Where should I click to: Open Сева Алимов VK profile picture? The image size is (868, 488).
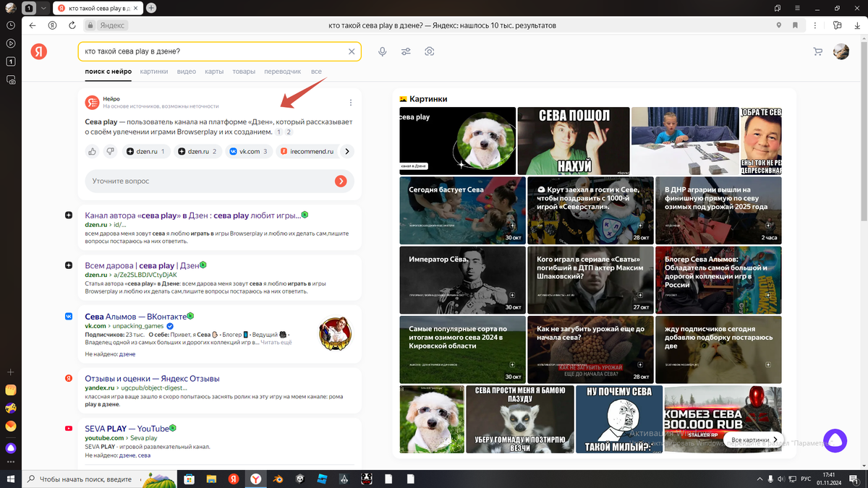pyautogui.click(x=336, y=335)
